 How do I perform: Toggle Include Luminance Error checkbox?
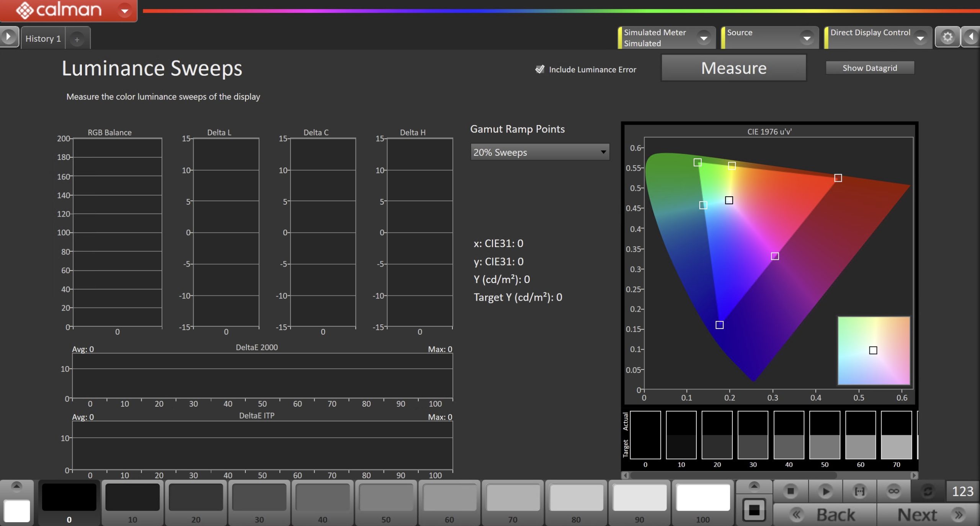click(x=540, y=69)
